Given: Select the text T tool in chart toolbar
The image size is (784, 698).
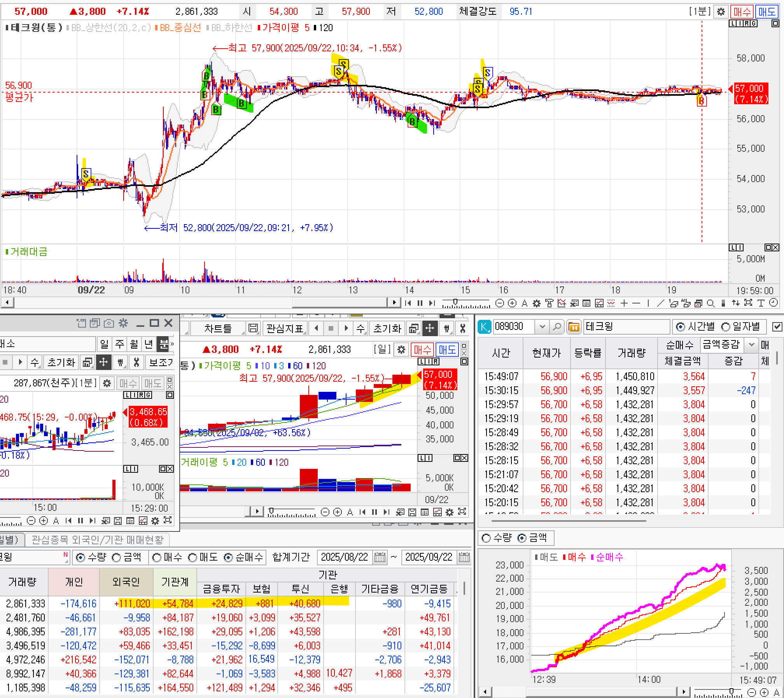Looking at the screenshot, I should 761,303.
